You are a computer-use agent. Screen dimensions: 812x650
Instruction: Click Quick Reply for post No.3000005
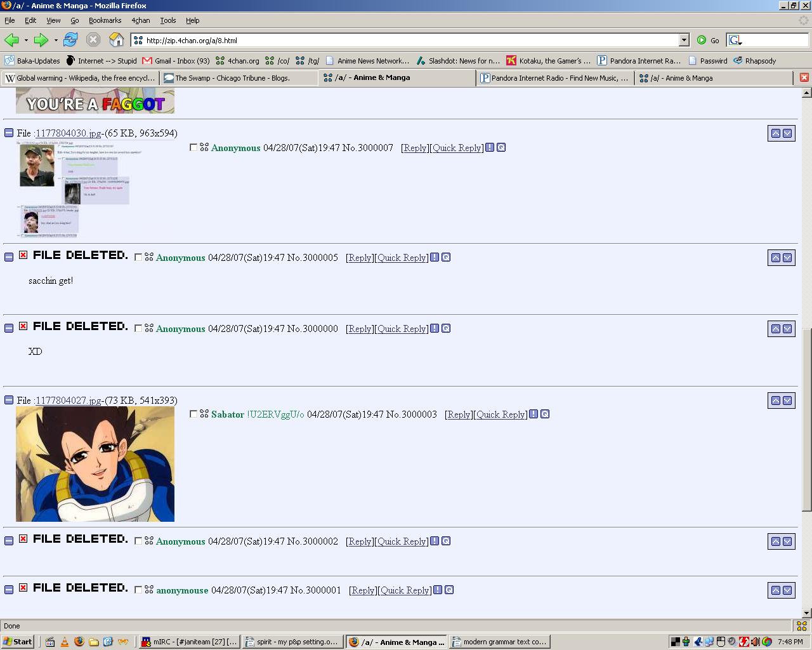[x=402, y=258]
